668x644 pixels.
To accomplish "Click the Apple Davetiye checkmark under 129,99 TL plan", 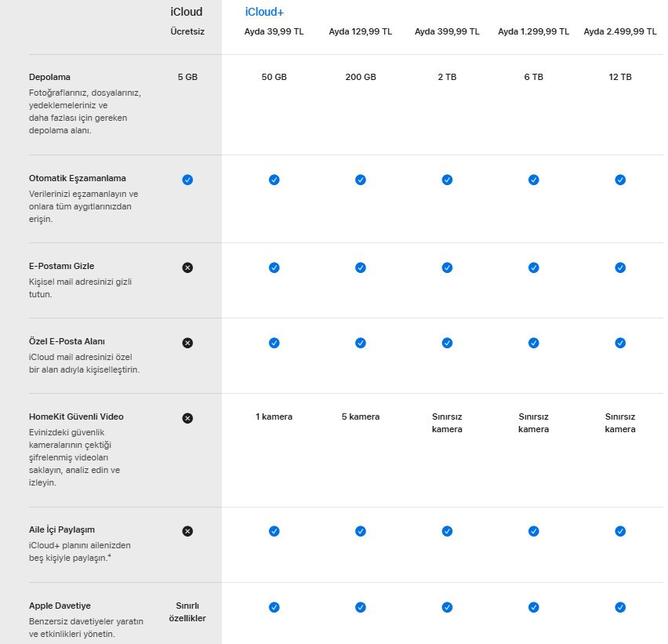I will [361, 606].
